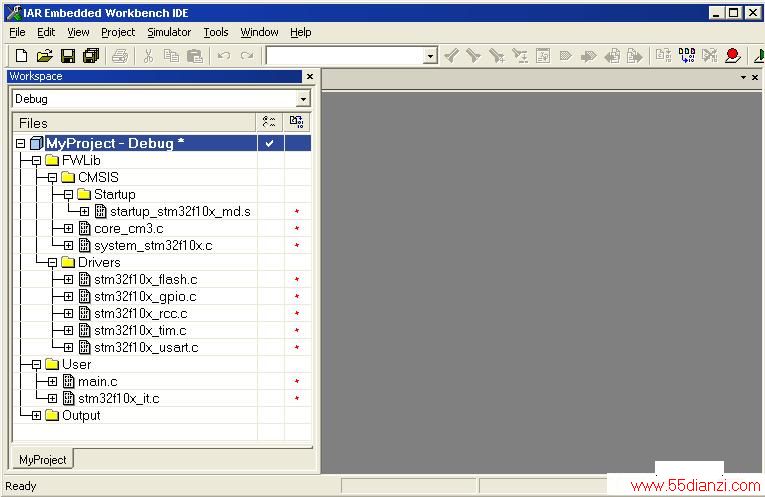The image size is (765, 497).
Task: Select stm32f10x_usart.c in the tree
Action: (146, 348)
